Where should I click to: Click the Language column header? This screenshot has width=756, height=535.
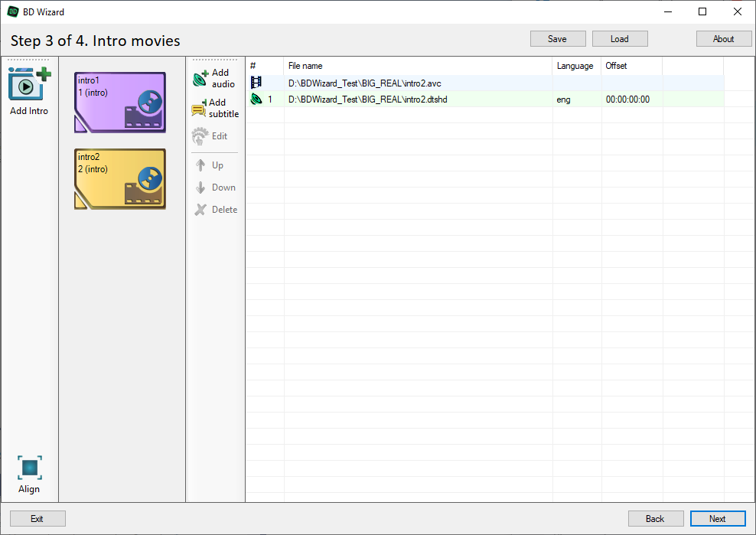click(x=575, y=66)
